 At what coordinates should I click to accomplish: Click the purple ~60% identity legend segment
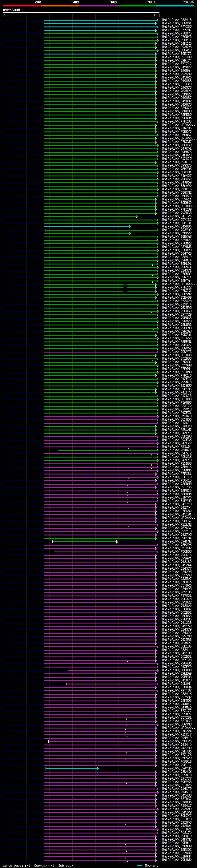point(99,6)
